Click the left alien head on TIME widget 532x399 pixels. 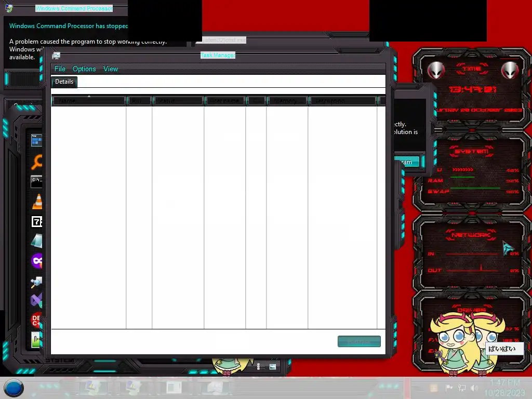436,71
